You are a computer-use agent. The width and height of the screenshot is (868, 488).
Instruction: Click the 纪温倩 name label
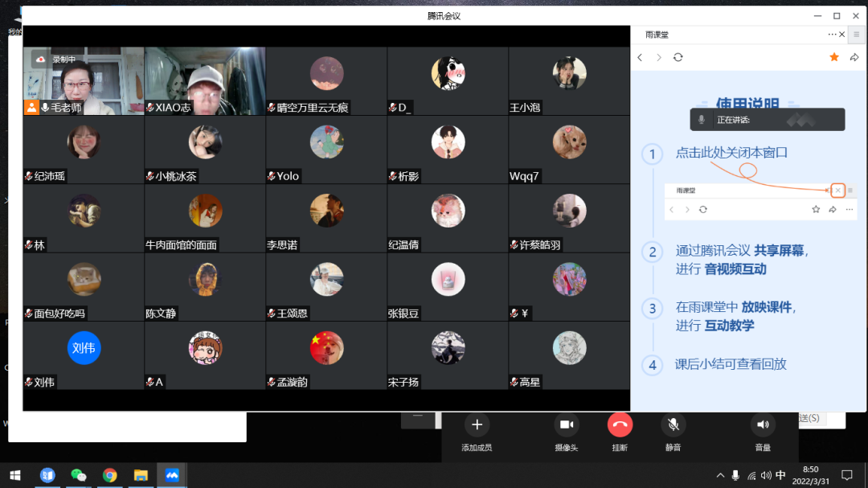(403, 245)
